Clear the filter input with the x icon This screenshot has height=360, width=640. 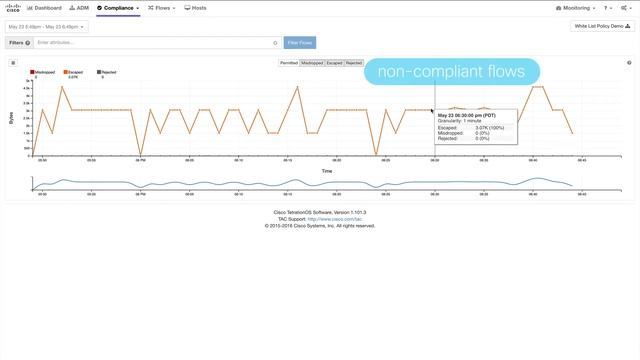tap(275, 43)
